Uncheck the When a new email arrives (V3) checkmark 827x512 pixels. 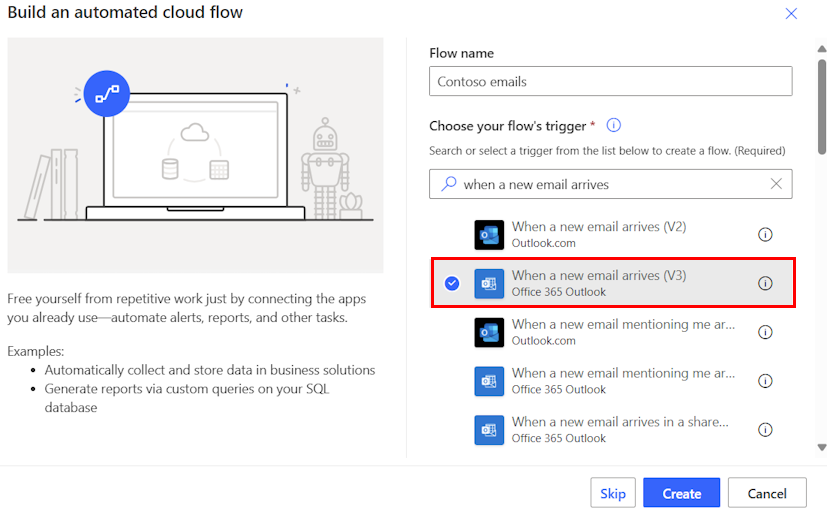[452, 283]
